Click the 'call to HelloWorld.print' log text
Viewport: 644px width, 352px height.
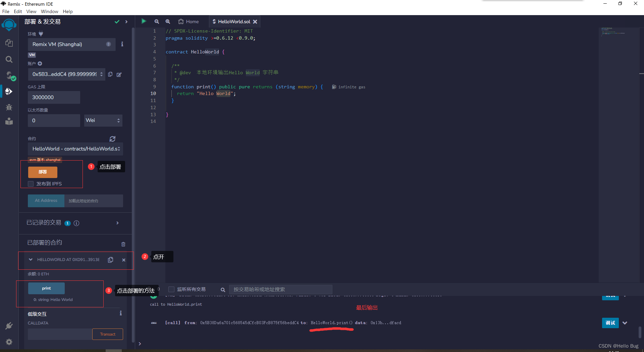(x=176, y=304)
